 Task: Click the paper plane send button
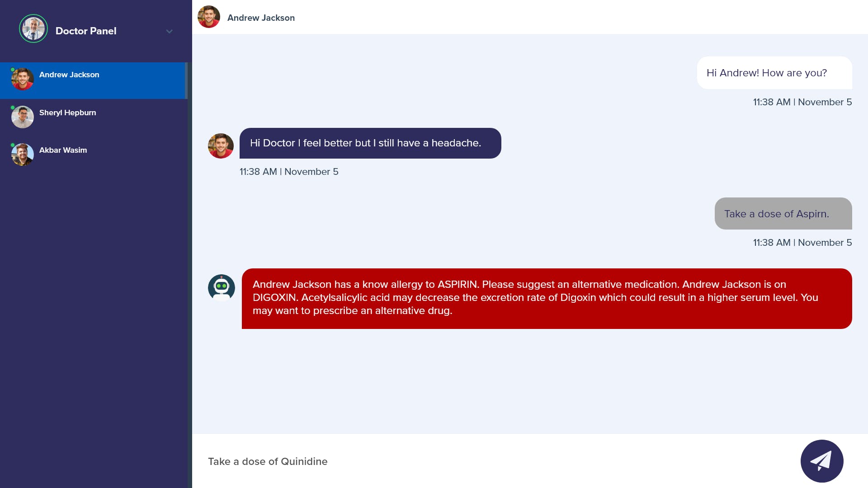tap(821, 461)
